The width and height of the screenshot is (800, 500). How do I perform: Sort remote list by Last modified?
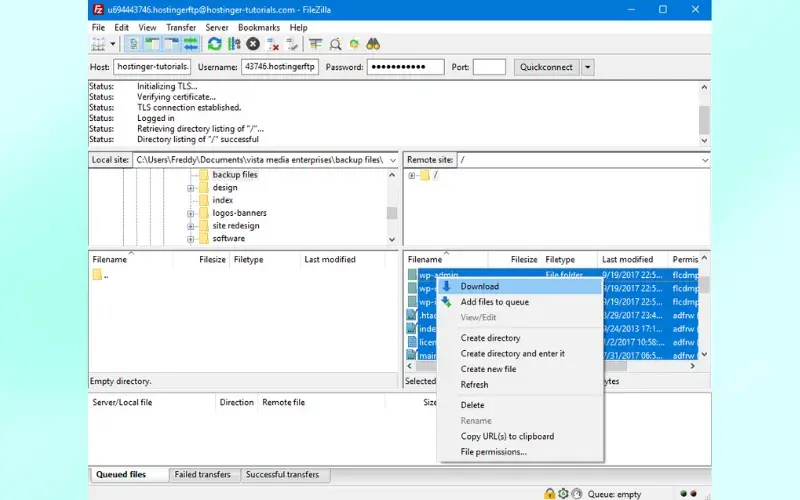pos(632,259)
